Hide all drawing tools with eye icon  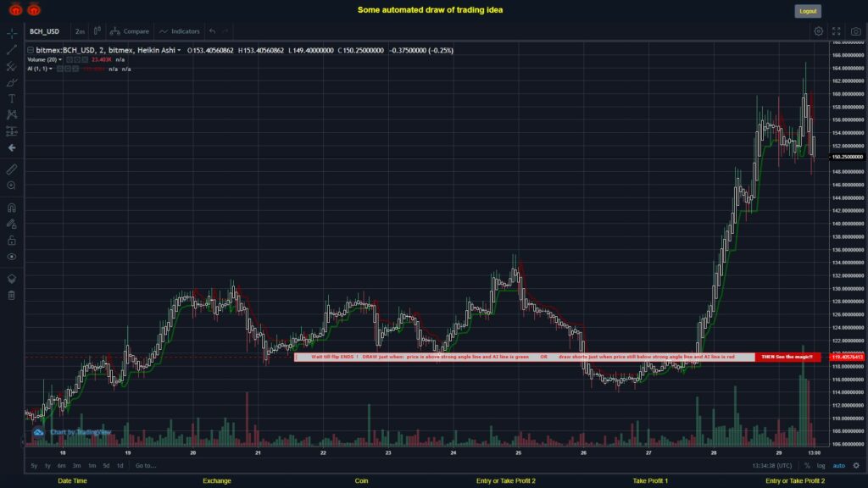coord(12,257)
